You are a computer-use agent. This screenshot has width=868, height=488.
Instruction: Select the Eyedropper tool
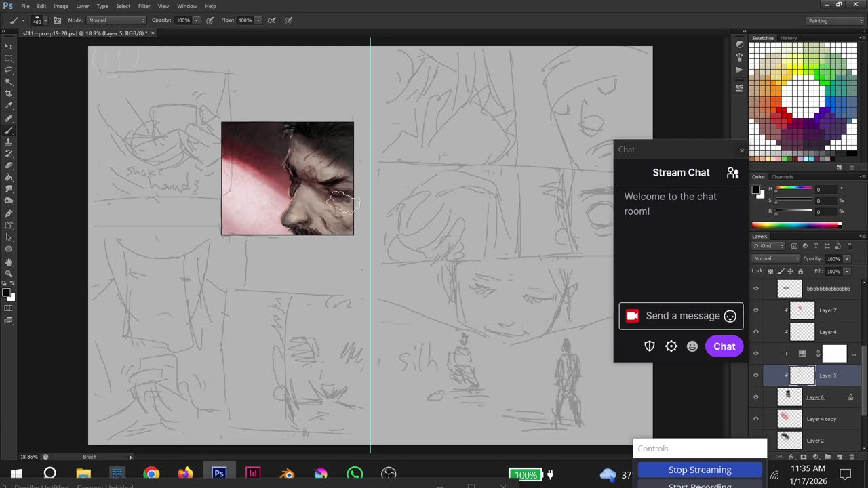pos(9,106)
